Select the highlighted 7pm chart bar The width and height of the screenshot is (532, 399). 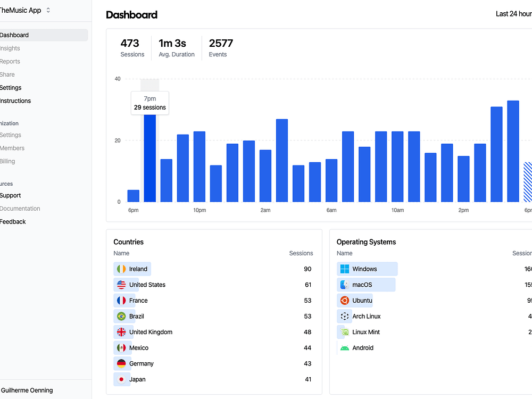150,158
